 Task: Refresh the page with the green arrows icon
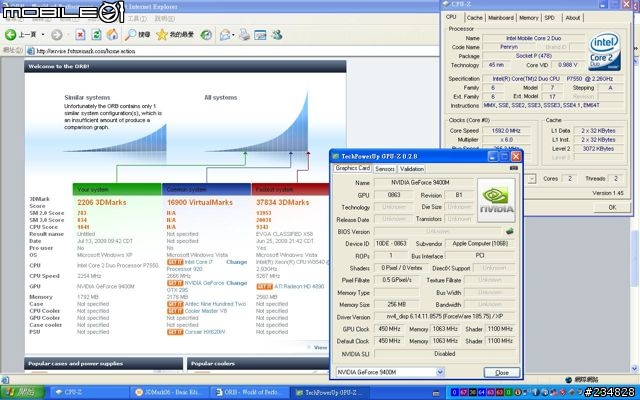click(96, 35)
